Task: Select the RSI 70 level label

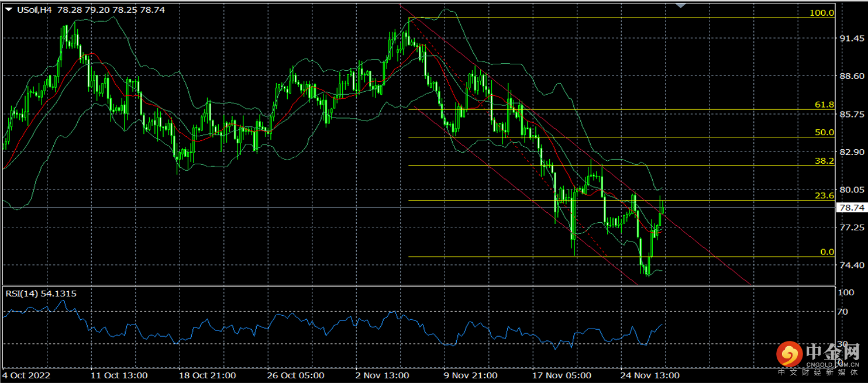Action: tap(842, 312)
